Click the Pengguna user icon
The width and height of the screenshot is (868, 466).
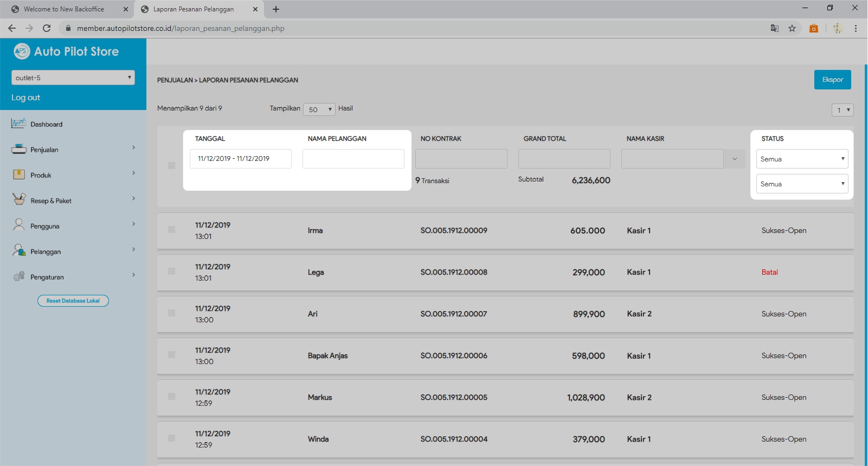[18, 225]
